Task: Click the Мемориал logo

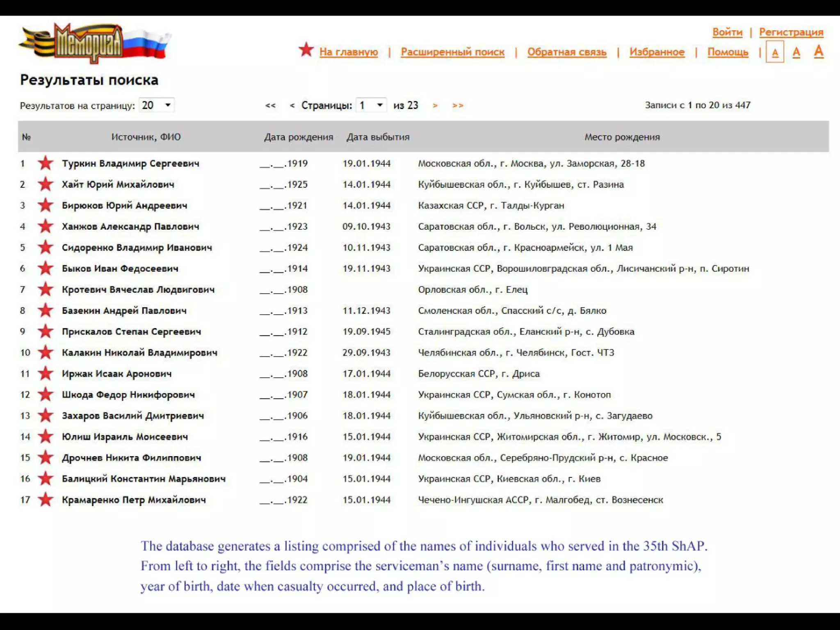Action: tap(95, 43)
